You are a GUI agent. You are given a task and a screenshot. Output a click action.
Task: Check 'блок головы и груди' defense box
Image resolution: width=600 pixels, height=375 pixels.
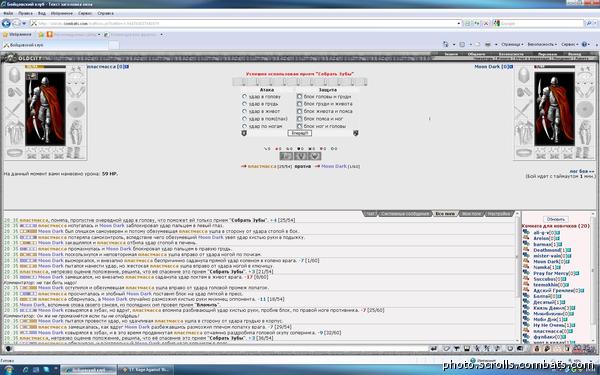point(299,96)
